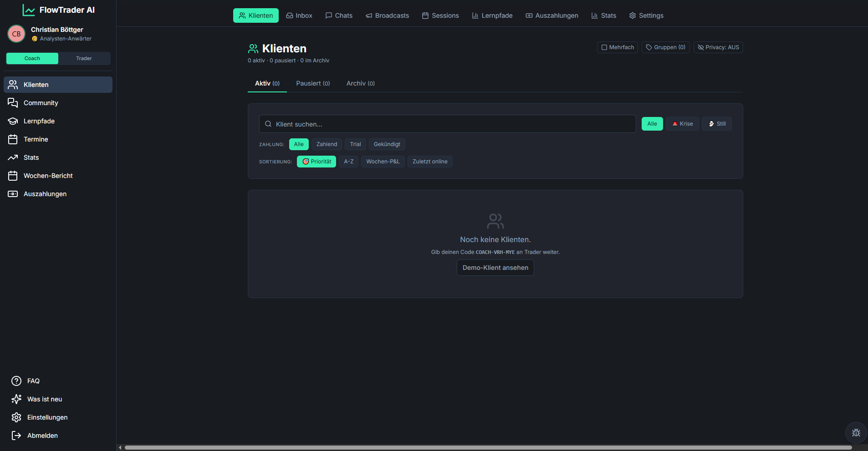Open Wochen-Bericht via sidebar calendar icon

coord(13,176)
